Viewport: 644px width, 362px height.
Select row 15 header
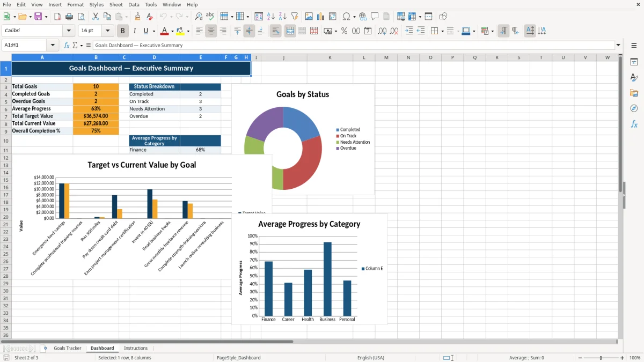[5, 180]
